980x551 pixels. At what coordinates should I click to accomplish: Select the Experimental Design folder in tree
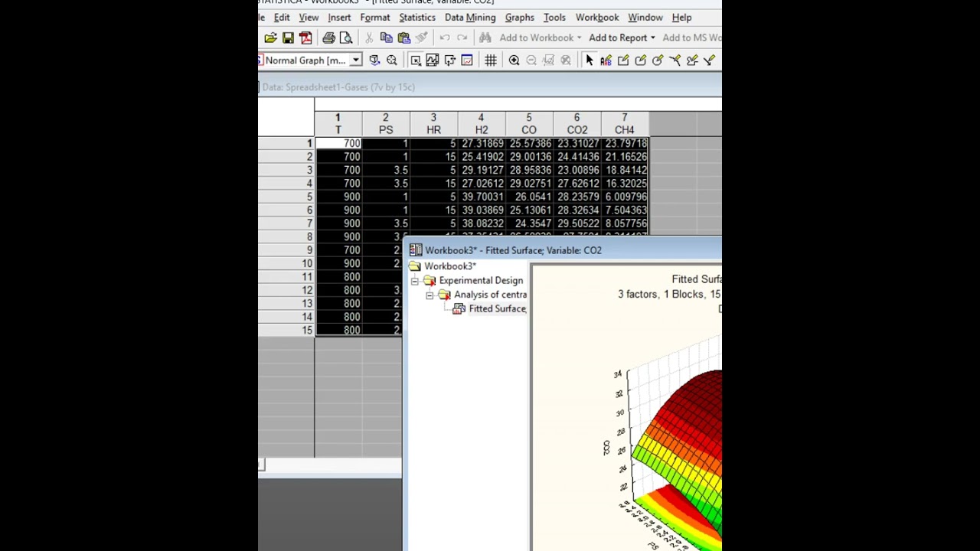[x=481, y=281]
